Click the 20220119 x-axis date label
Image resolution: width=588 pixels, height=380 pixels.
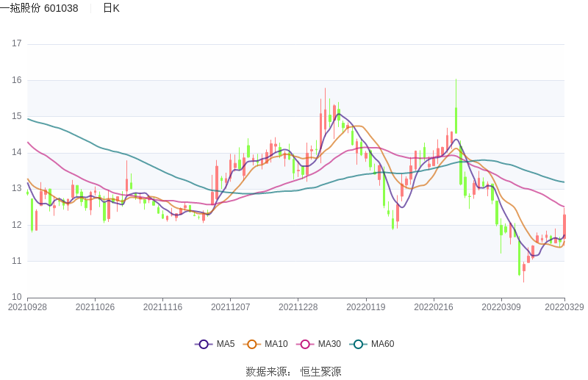(366, 307)
